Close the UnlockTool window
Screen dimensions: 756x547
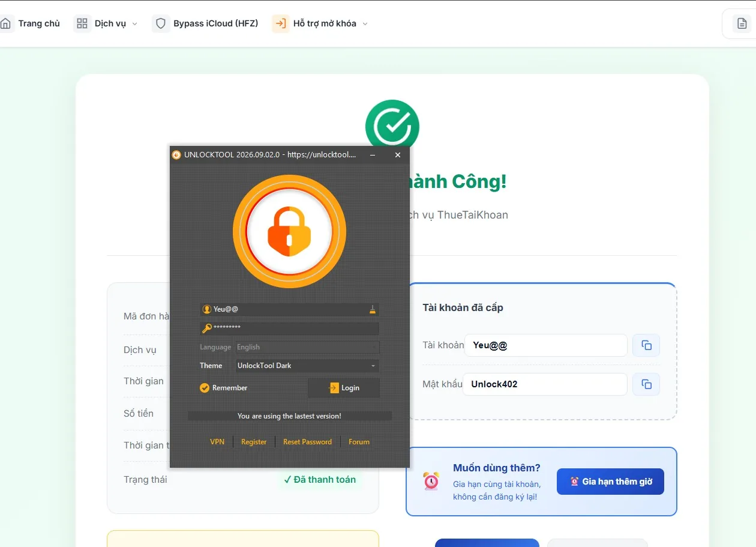click(397, 155)
